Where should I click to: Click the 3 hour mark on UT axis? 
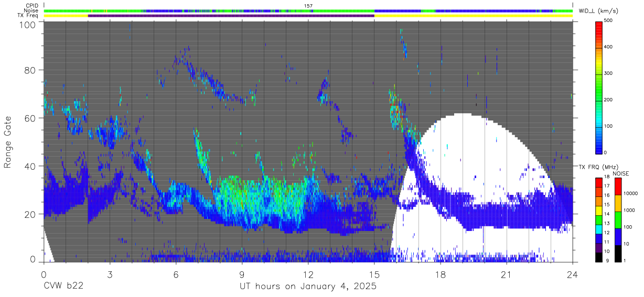point(110,273)
